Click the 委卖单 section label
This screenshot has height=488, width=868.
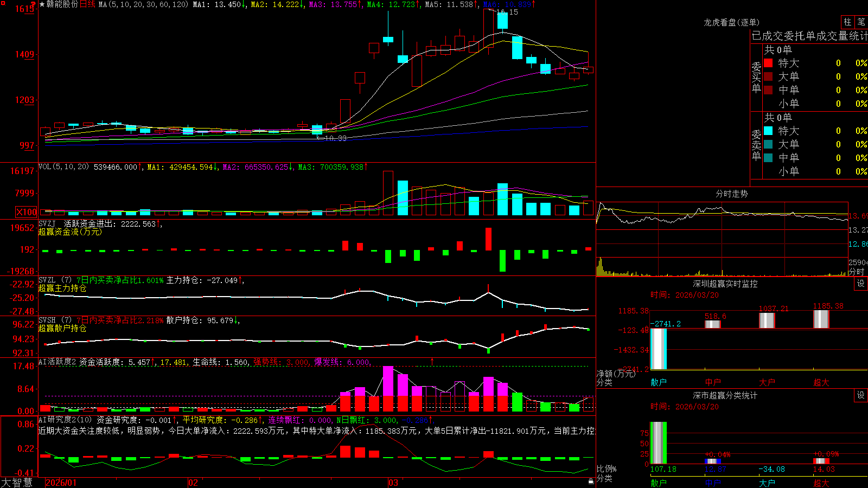[756, 145]
